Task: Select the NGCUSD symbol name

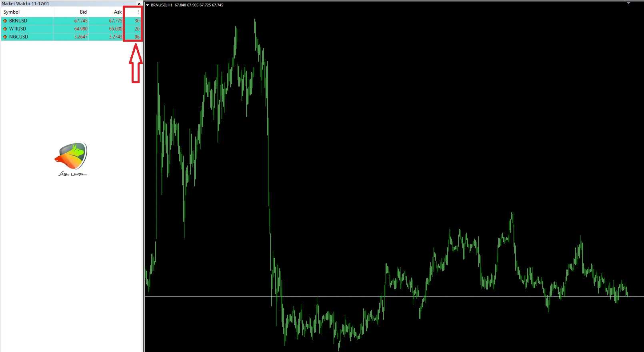Action: [19, 37]
